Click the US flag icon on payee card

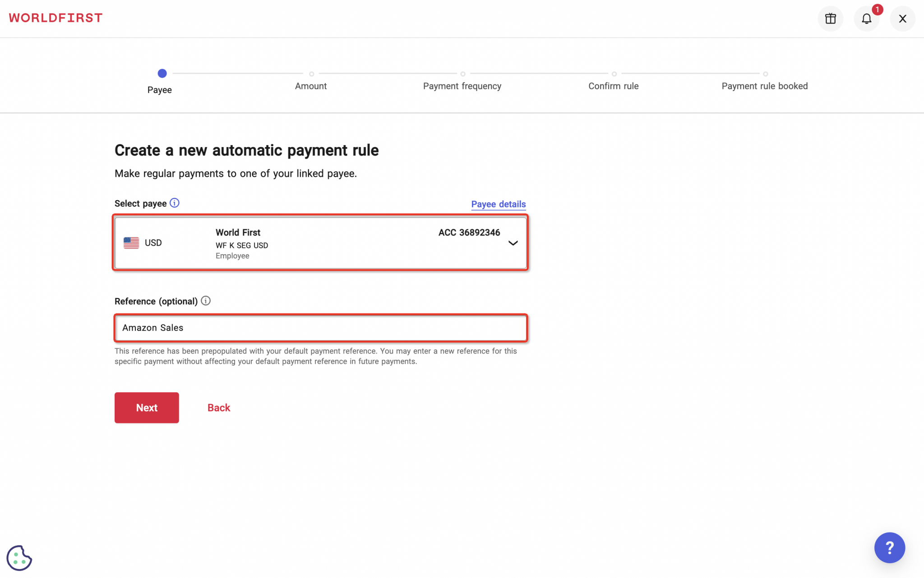131,242
